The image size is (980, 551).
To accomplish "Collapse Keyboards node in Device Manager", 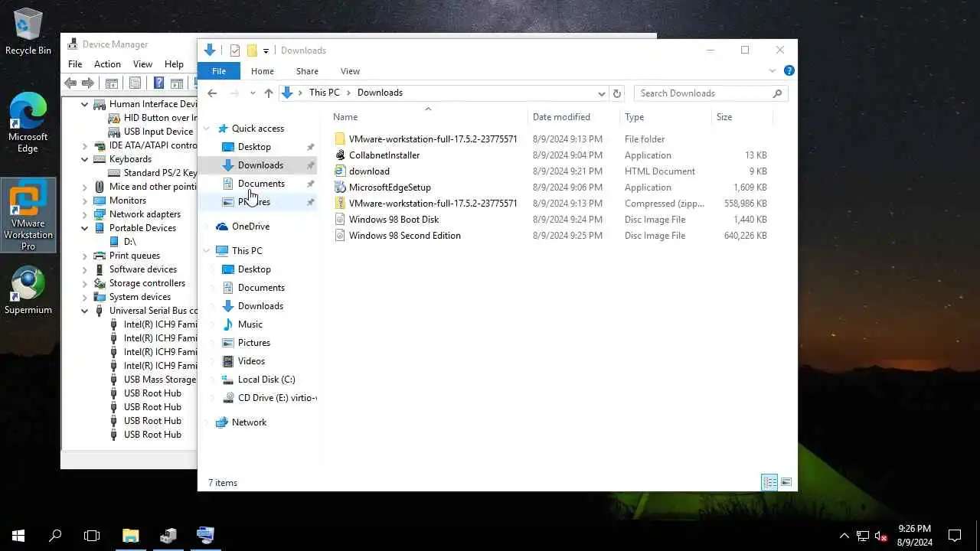I will coord(85,159).
